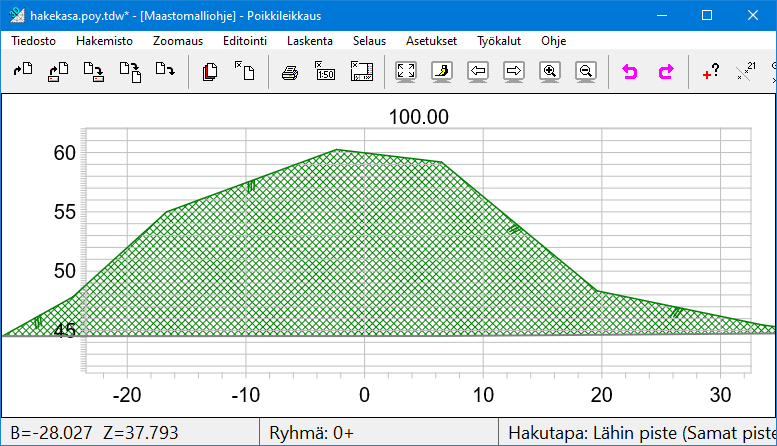
Task: Click the magenta redo arrow
Action: coord(666,72)
